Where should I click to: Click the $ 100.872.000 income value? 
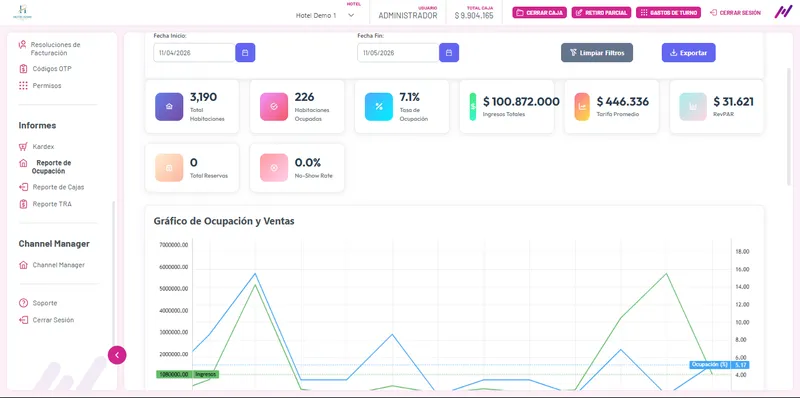pos(521,102)
